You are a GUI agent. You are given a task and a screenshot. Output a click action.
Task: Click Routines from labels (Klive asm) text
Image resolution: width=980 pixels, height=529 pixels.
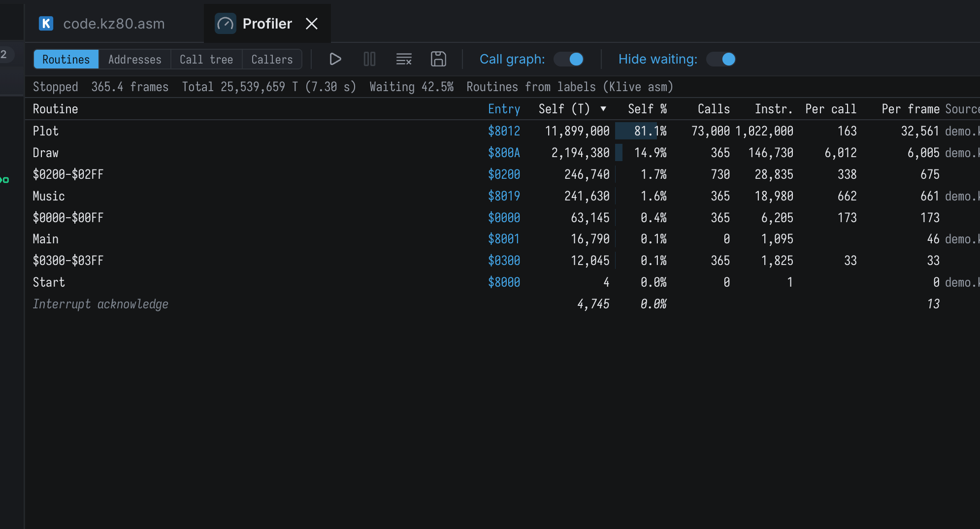point(570,87)
